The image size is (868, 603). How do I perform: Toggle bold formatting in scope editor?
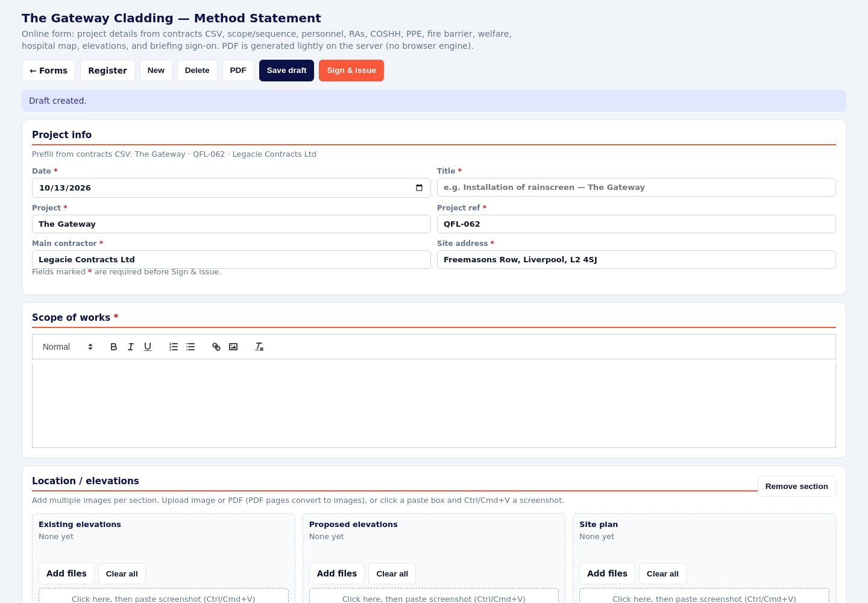[x=113, y=347]
